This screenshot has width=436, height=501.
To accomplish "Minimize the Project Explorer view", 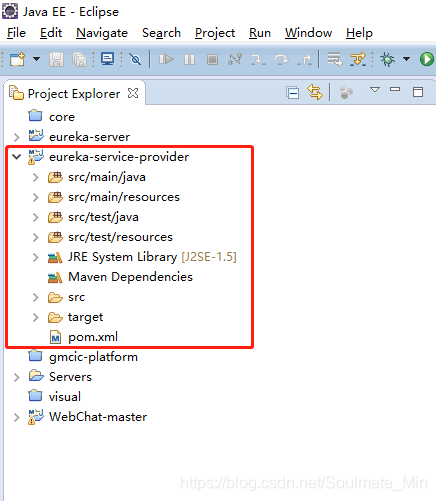I will click(395, 89).
